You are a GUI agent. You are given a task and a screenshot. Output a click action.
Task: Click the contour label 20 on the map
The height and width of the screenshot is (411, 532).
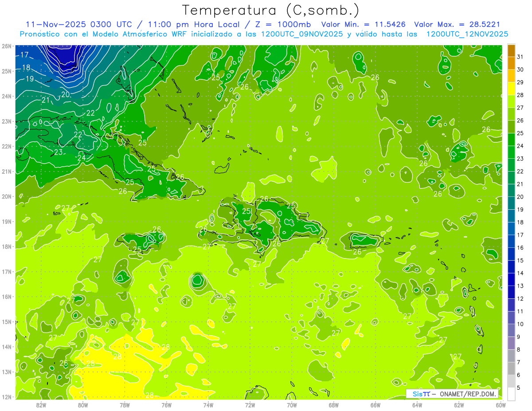pos(65,94)
